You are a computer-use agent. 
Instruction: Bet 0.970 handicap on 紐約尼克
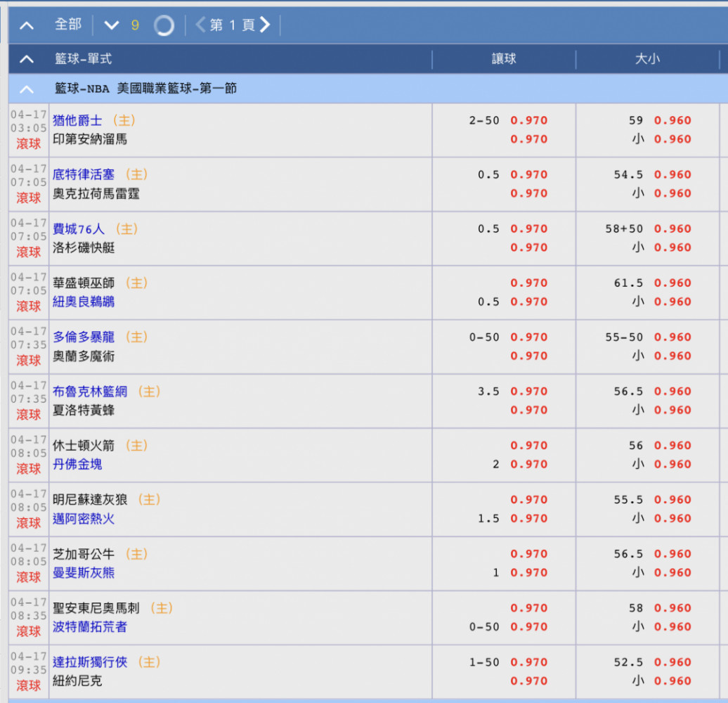click(x=529, y=681)
